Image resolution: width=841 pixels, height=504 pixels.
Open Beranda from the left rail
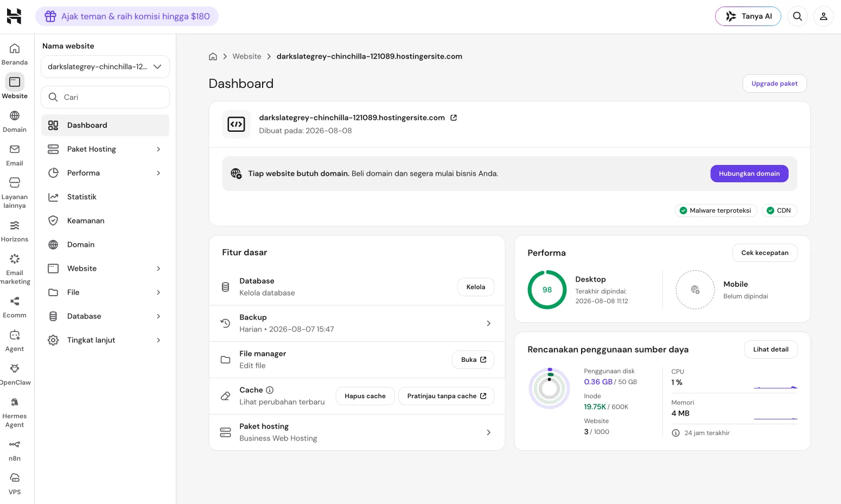(x=15, y=54)
